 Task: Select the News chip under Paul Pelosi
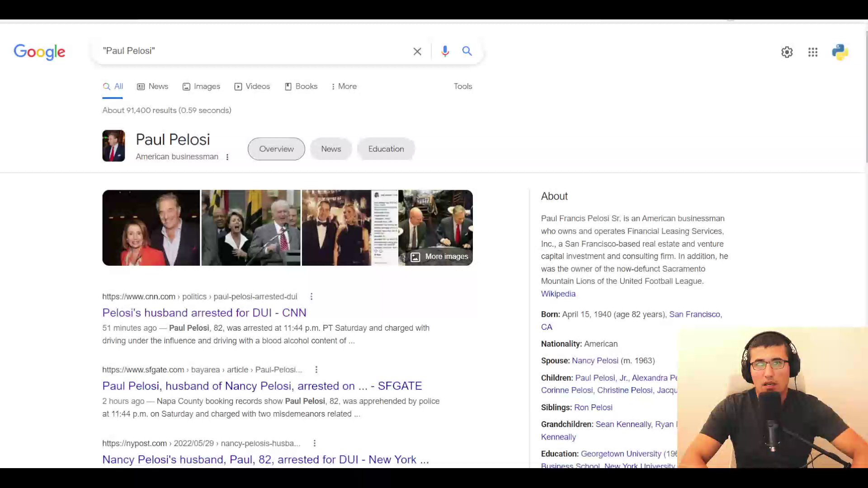point(331,149)
